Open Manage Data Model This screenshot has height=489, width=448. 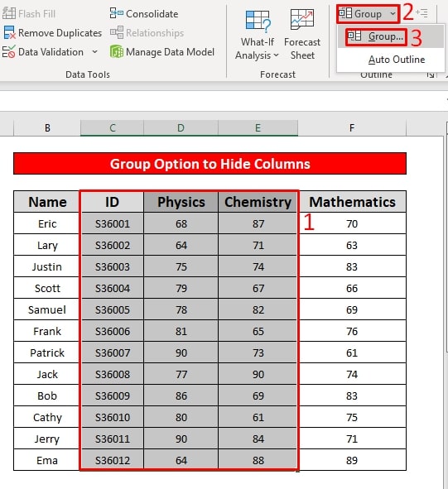click(162, 52)
